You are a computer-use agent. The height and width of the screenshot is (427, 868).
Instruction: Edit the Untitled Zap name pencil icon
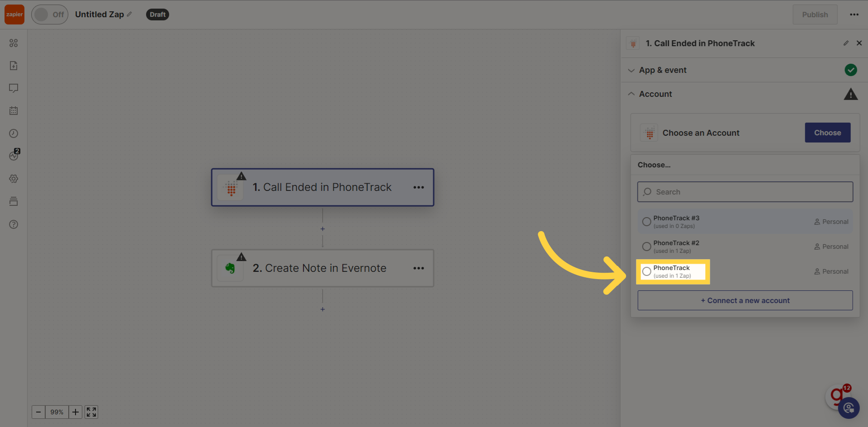point(129,14)
